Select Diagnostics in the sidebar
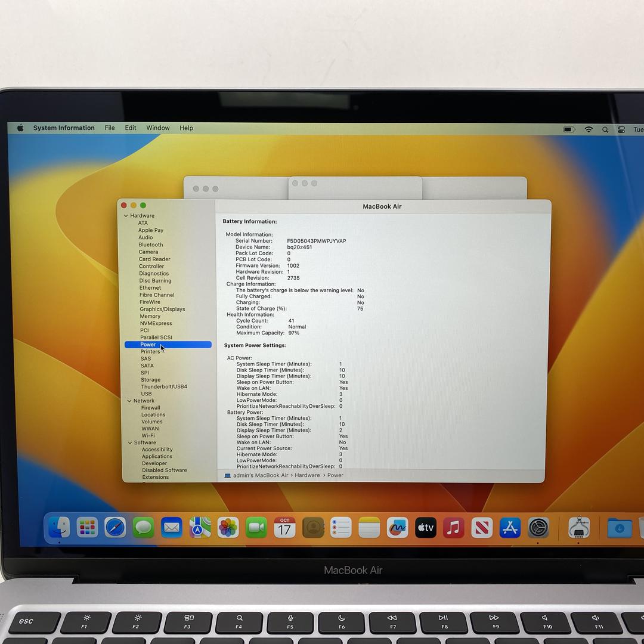Screen dimensions: 644x644 pos(154,274)
